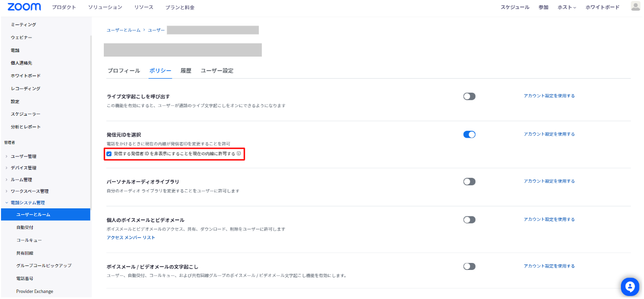644x299 pixels.
Task: Open ホスト dropdown menu
Action: (567, 8)
